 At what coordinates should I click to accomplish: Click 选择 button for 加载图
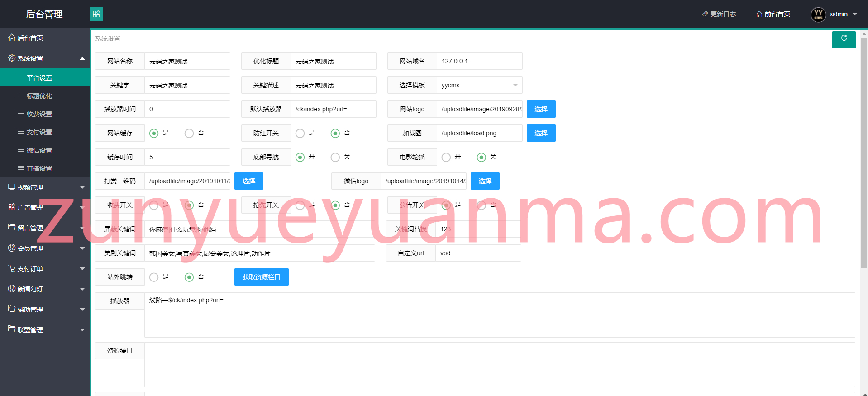[x=541, y=133]
